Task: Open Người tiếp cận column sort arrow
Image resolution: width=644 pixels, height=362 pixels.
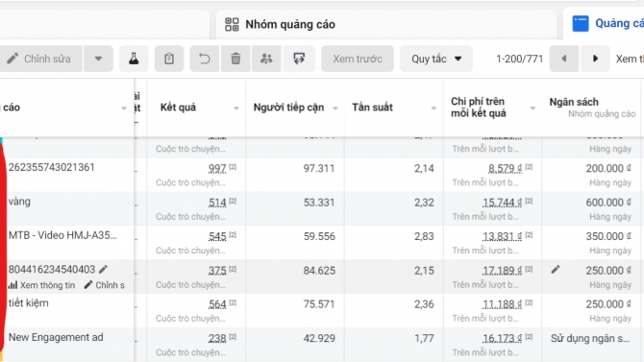Action: tap(335, 109)
